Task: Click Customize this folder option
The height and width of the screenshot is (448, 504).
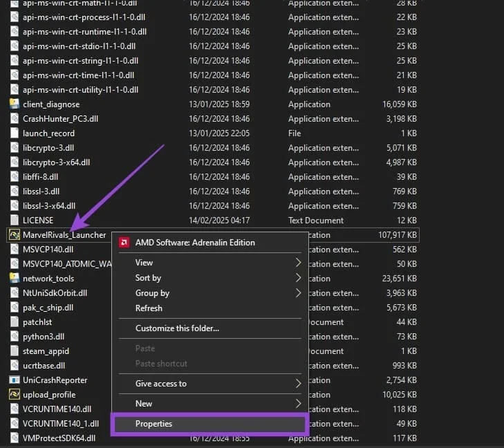Action: click(177, 328)
